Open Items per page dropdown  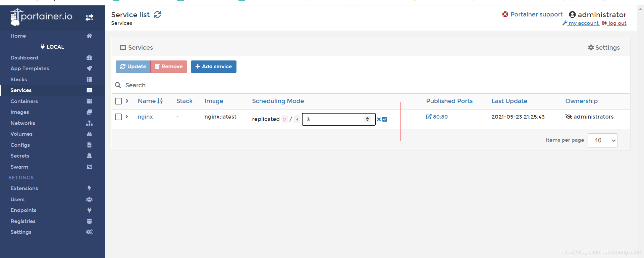pos(603,140)
